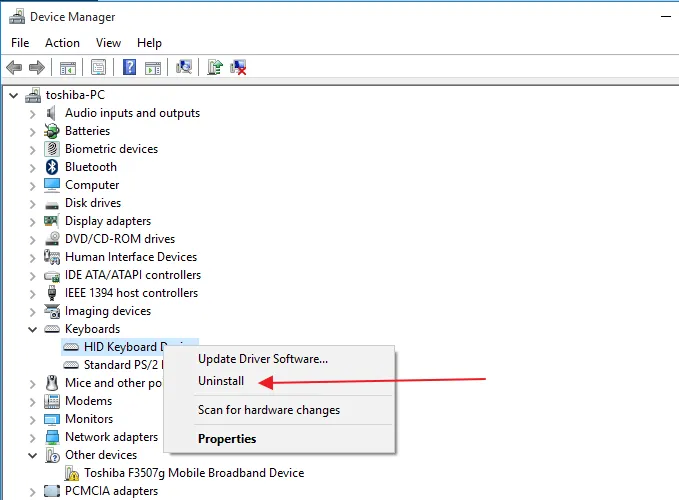The width and height of the screenshot is (679, 500).
Task: Click the Properties toolbar icon
Action: point(98,68)
